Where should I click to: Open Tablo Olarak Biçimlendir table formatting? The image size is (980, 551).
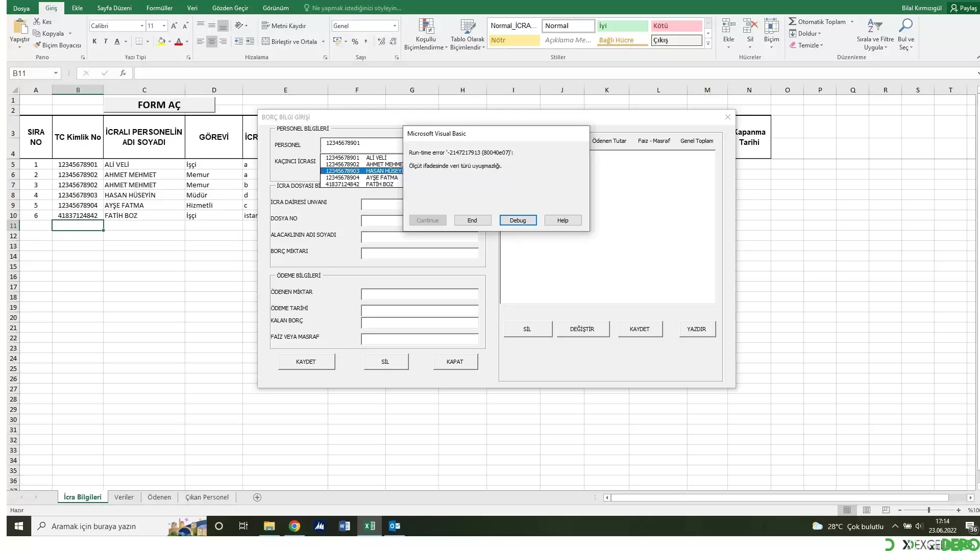[x=467, y=35]
